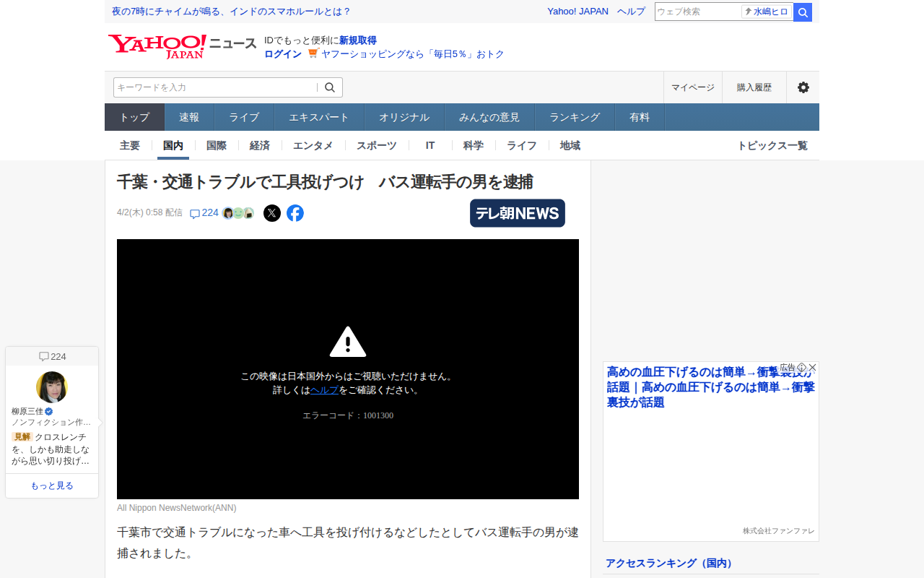924x578 pixels.
Task: Open the Indian smartphone rule headline link
Action: (231, 12)
